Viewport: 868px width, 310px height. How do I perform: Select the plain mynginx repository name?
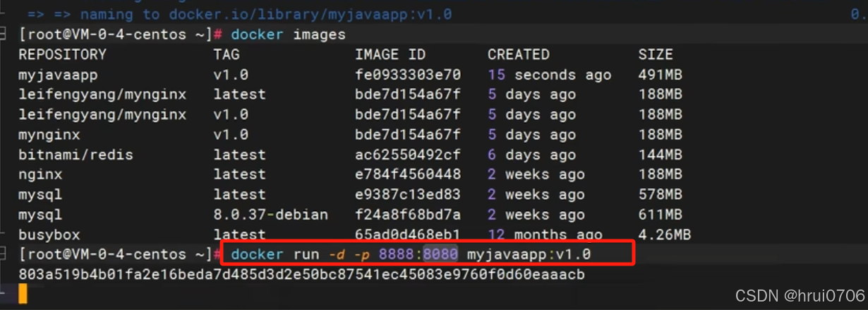pos(49,134)
